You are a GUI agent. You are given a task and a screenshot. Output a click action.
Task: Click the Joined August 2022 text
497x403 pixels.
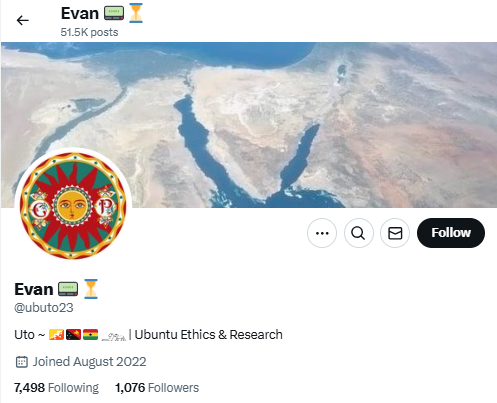point(89,362)
